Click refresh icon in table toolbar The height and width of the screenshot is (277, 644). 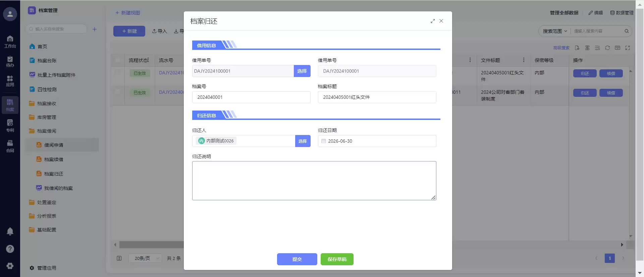point(607,48)
